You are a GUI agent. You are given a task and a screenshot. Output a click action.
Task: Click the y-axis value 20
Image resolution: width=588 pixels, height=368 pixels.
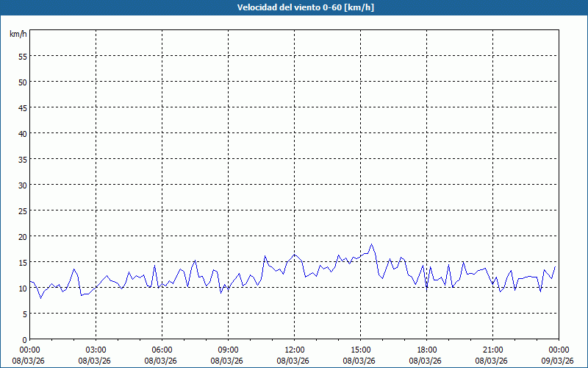point(22,236)
